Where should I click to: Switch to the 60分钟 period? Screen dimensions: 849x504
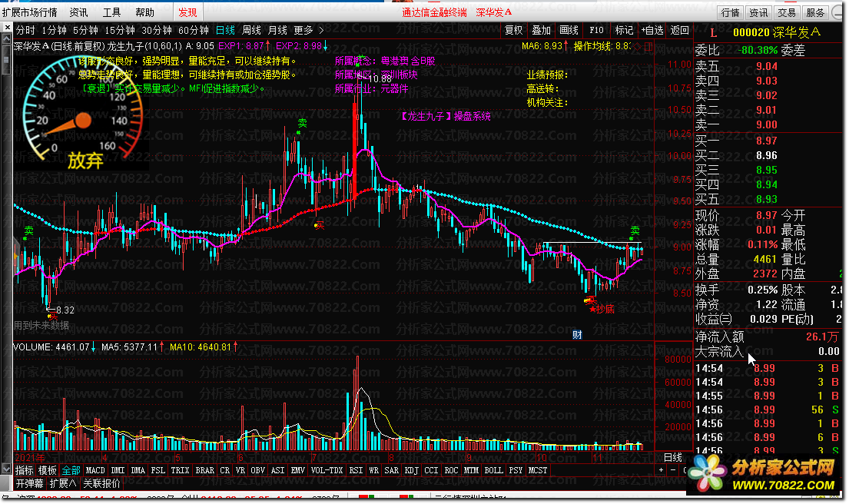tap(194, 30)
